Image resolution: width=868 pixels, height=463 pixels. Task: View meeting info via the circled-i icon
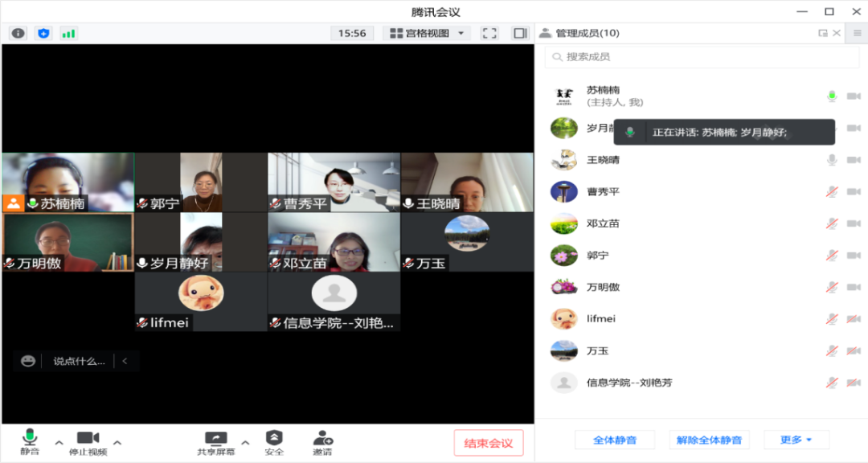(18, 32)
